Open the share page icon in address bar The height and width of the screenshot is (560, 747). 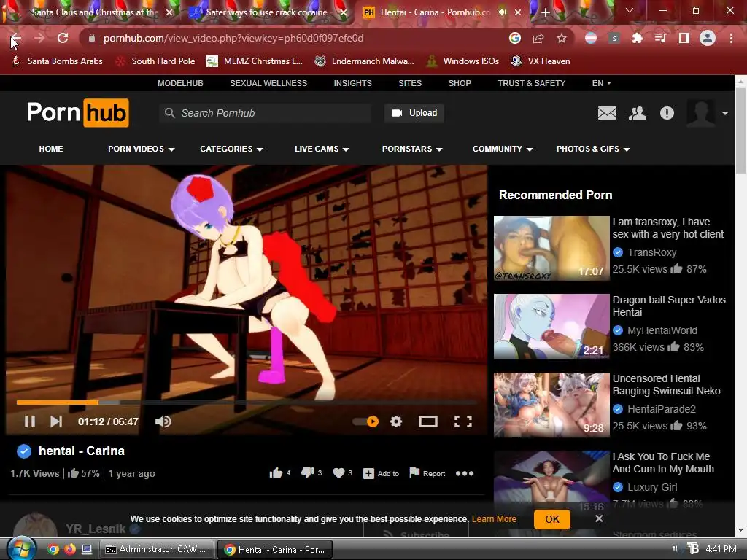point(538,38)
